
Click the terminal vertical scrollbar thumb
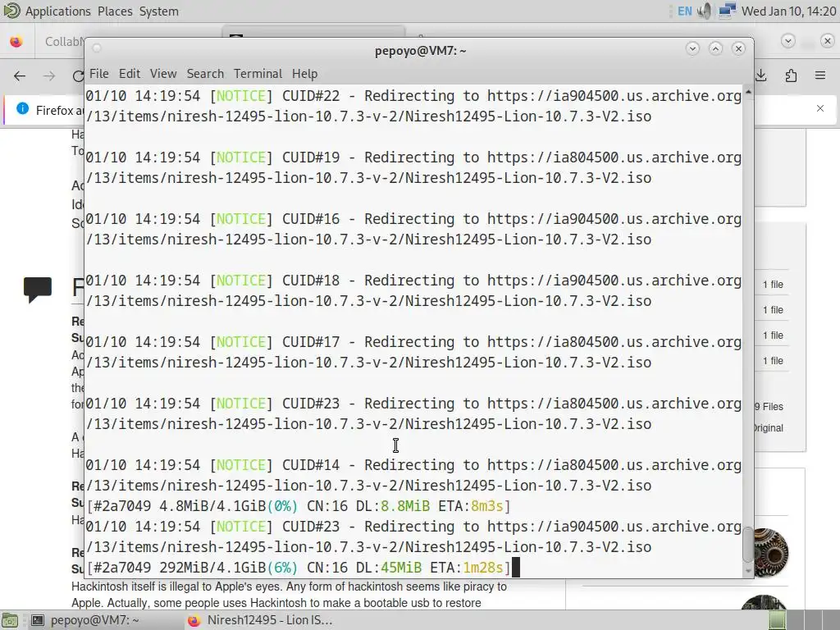748,545
